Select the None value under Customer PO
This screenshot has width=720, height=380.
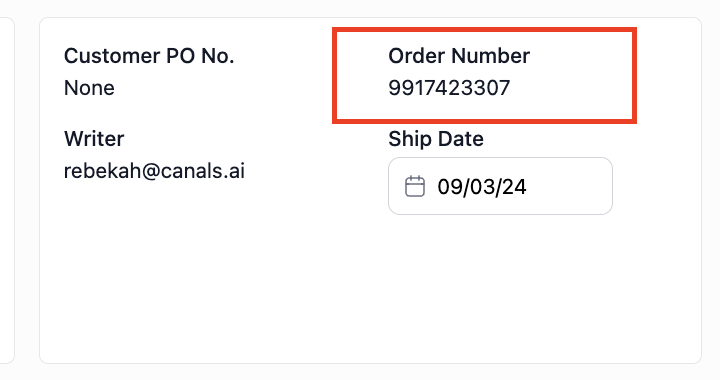click(89, 88)
